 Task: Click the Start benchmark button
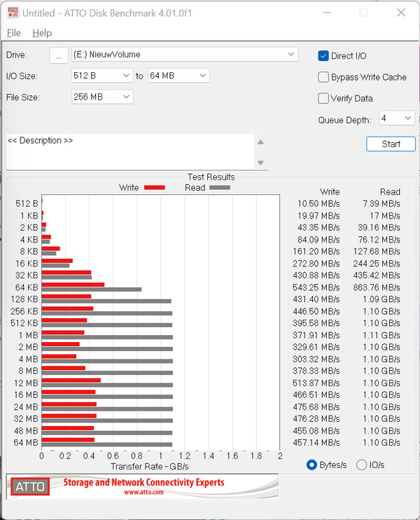pyautogui.click(x=391, y=144)
